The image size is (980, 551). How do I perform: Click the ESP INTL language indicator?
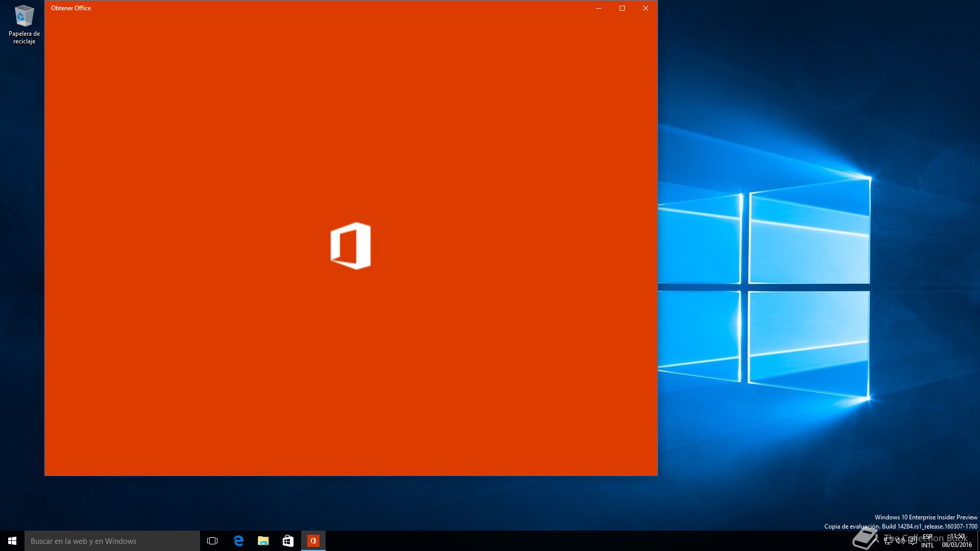[x=927, y=541]
